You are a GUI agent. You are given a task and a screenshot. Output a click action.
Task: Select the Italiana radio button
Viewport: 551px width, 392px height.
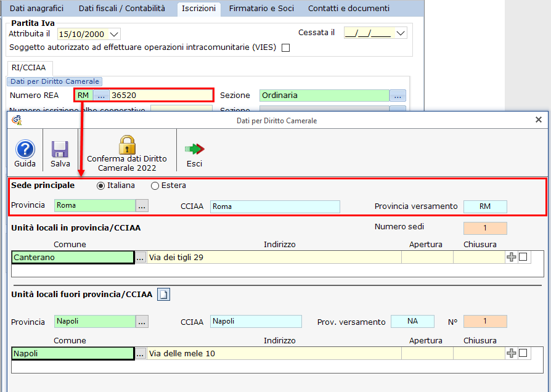coord(101,186)
